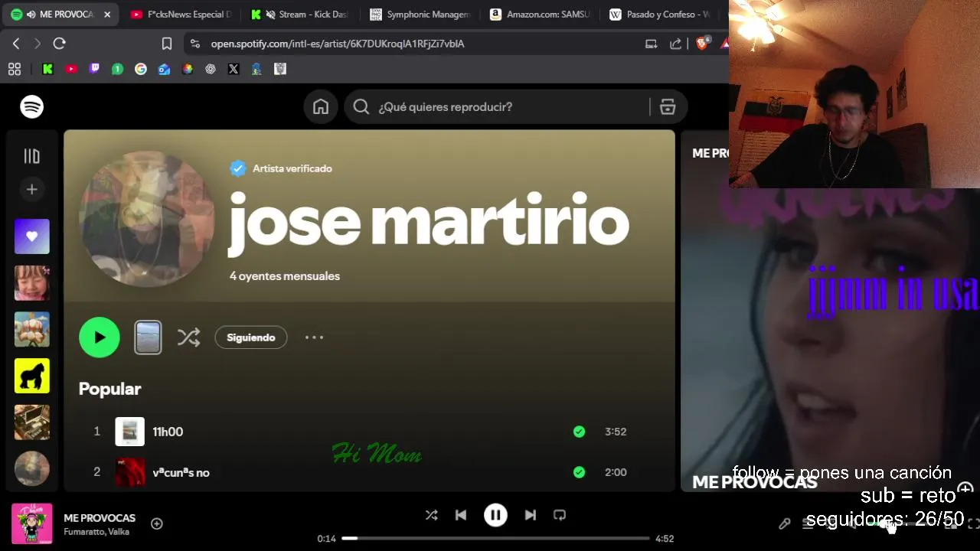Open the yellow gorilla playlist thumbnail
Viewport: 980px width, 551px height.
point(31,376)
